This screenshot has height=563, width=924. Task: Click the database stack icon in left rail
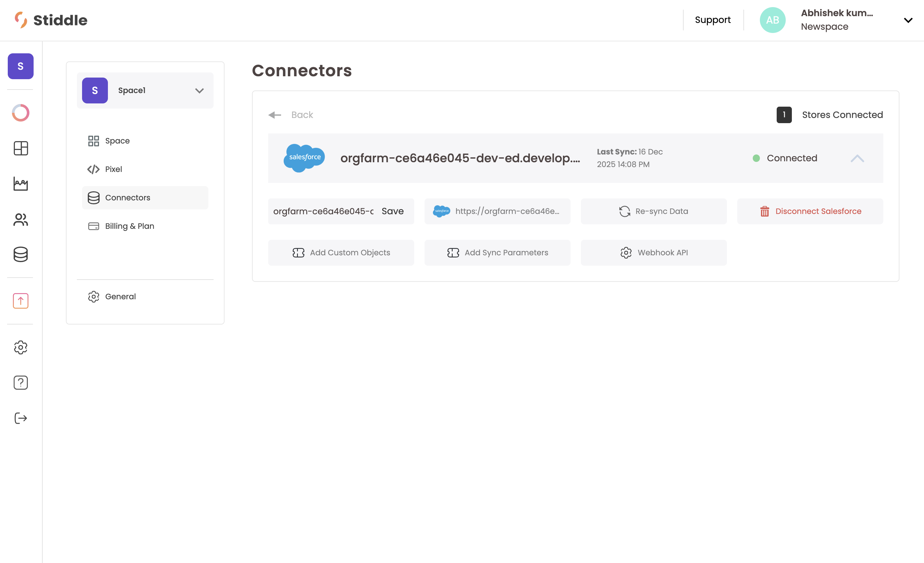point(21,254)
